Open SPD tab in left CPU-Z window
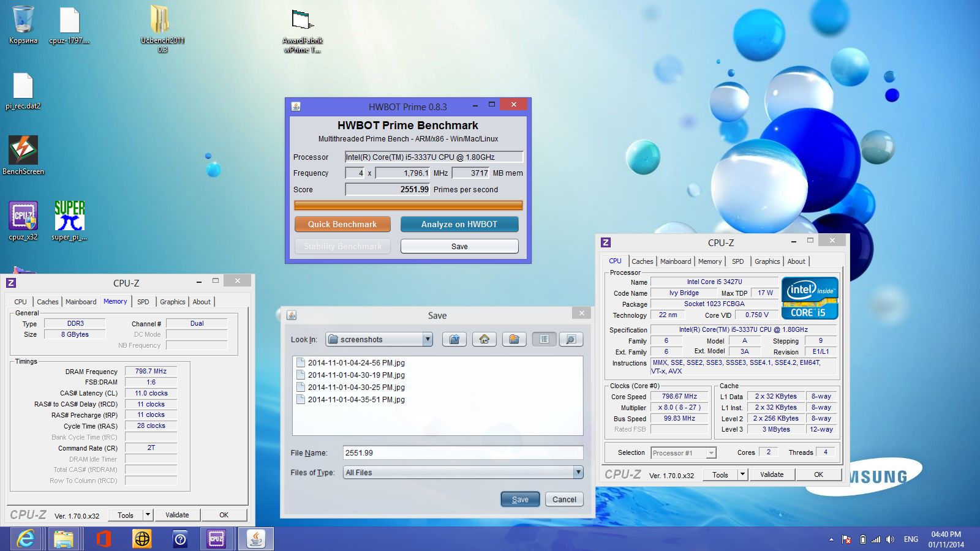Image resolution: width=980 pixels, height=551 pixels. click(143, 302)
